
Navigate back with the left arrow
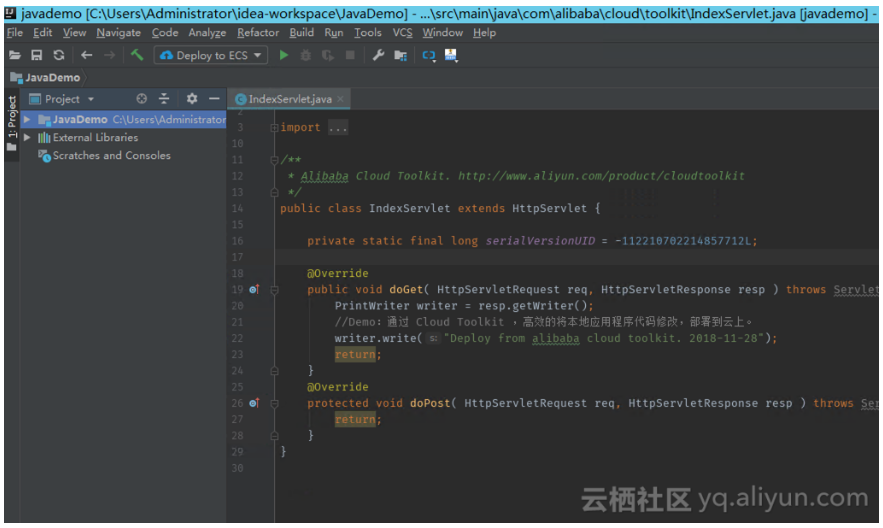[x=87, y=55]
